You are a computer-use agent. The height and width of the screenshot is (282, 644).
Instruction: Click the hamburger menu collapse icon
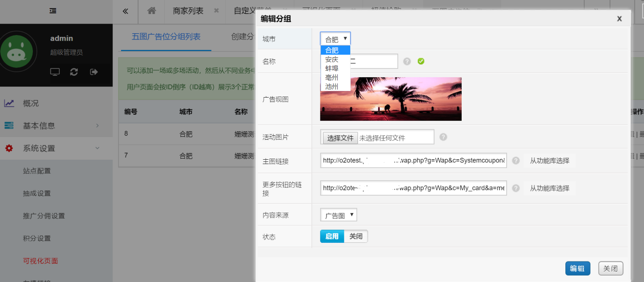pyautogui.click(x=53, y=11)
